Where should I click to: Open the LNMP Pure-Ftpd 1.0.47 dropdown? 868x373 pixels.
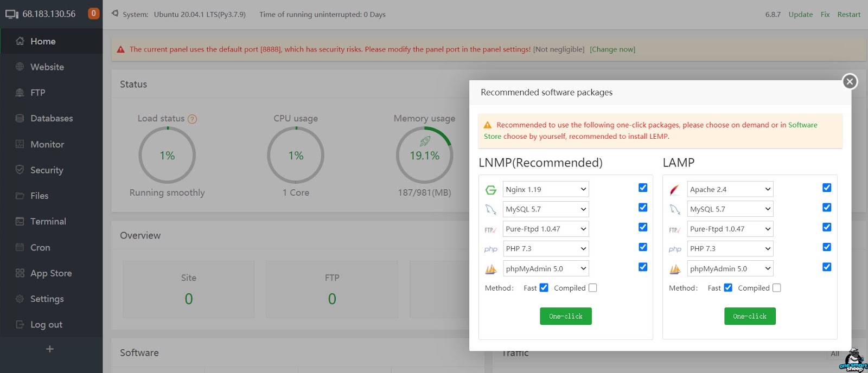[546, 229]
